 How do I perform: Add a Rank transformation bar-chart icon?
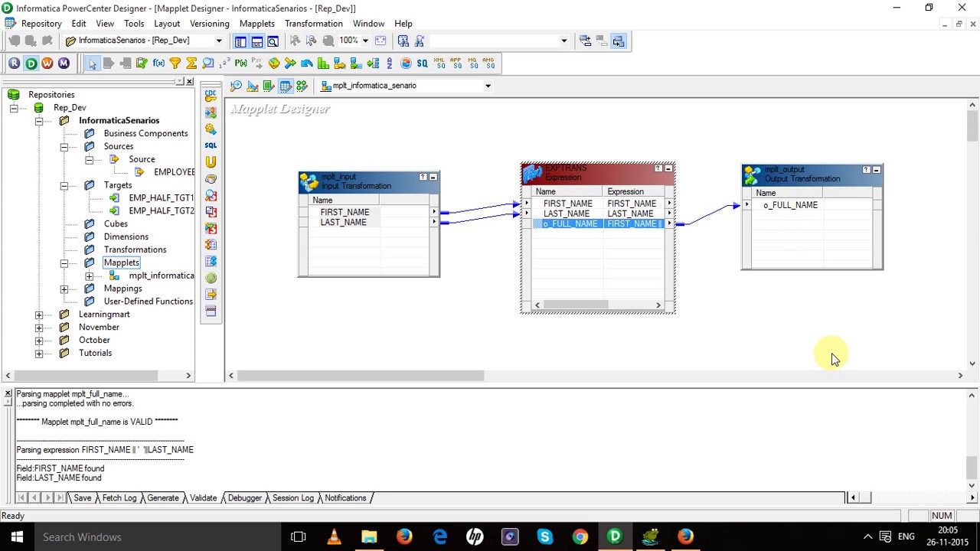tap(323, 64)
